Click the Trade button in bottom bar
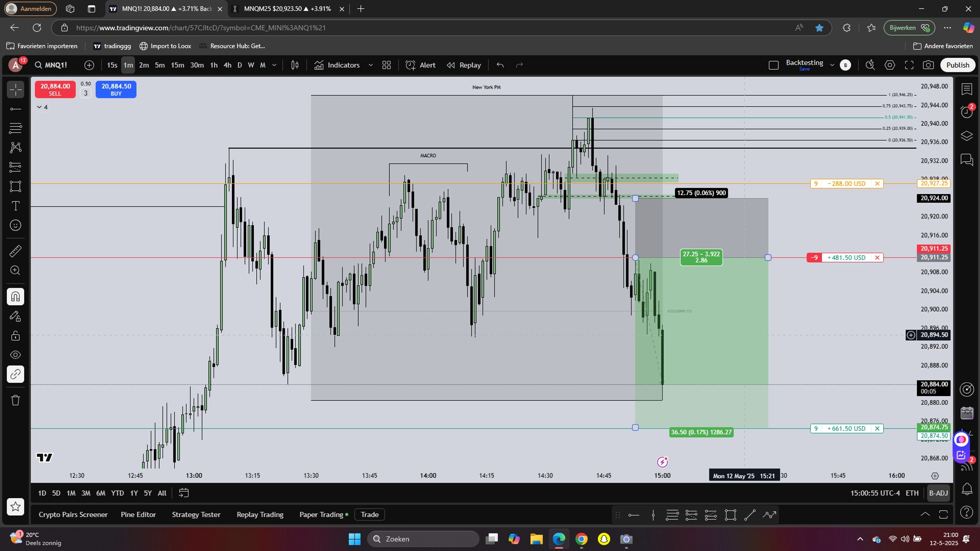The image size is (980, 551). (x=369, y=514)
